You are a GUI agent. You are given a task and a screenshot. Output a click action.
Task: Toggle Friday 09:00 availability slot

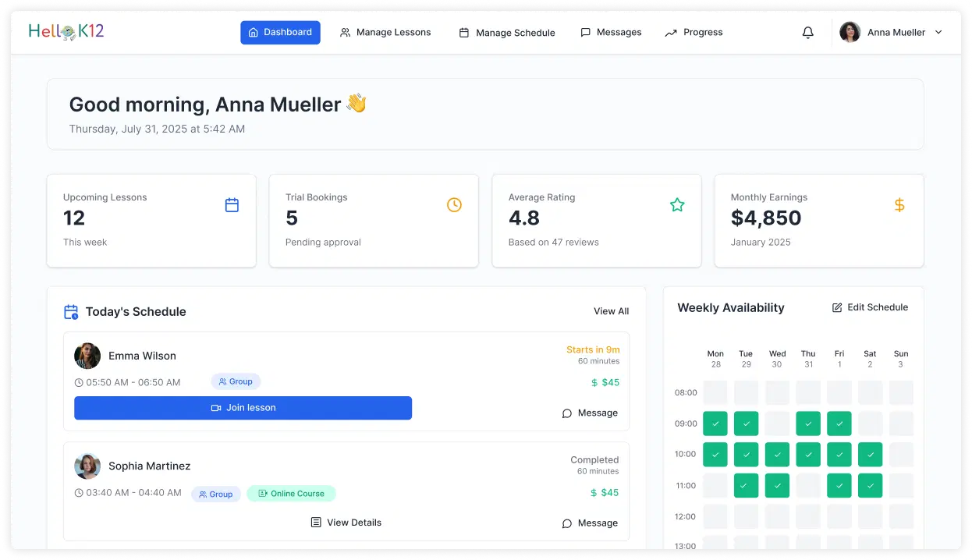[x=839, y=424]
